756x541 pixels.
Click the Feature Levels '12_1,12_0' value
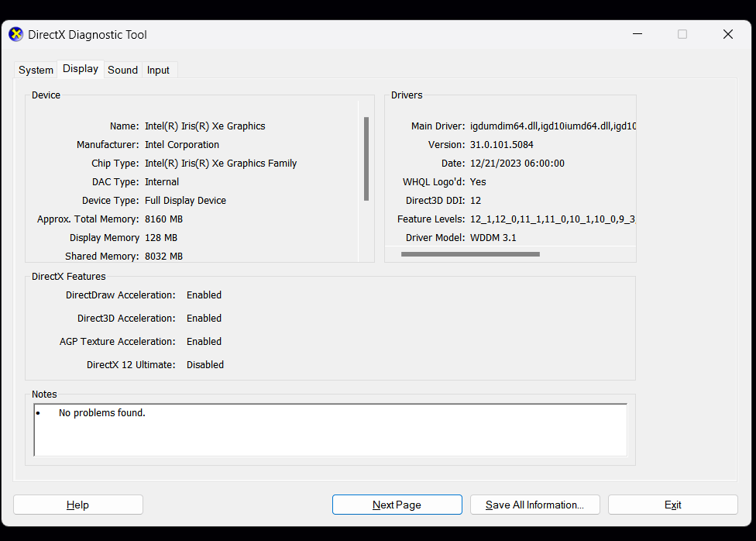[553, 219]
